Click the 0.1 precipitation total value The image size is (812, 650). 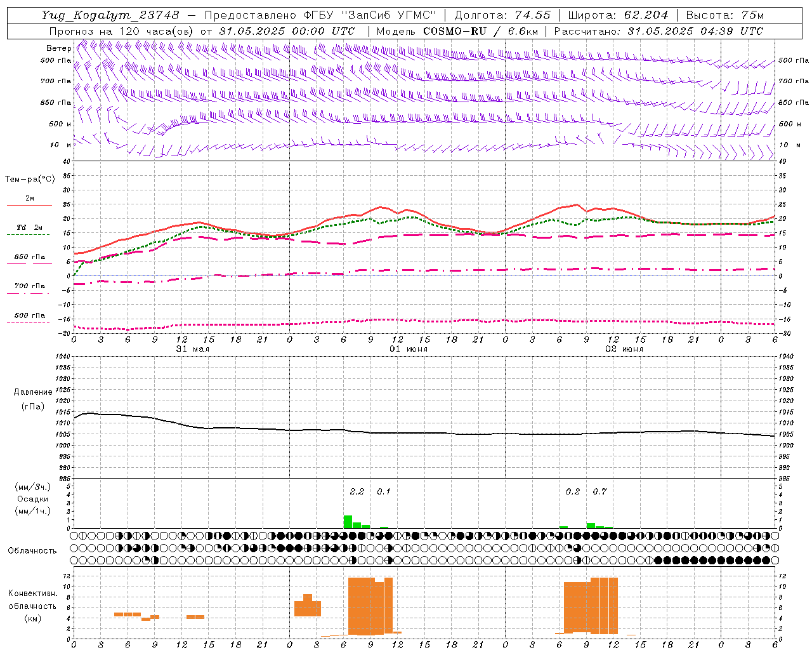384,491
